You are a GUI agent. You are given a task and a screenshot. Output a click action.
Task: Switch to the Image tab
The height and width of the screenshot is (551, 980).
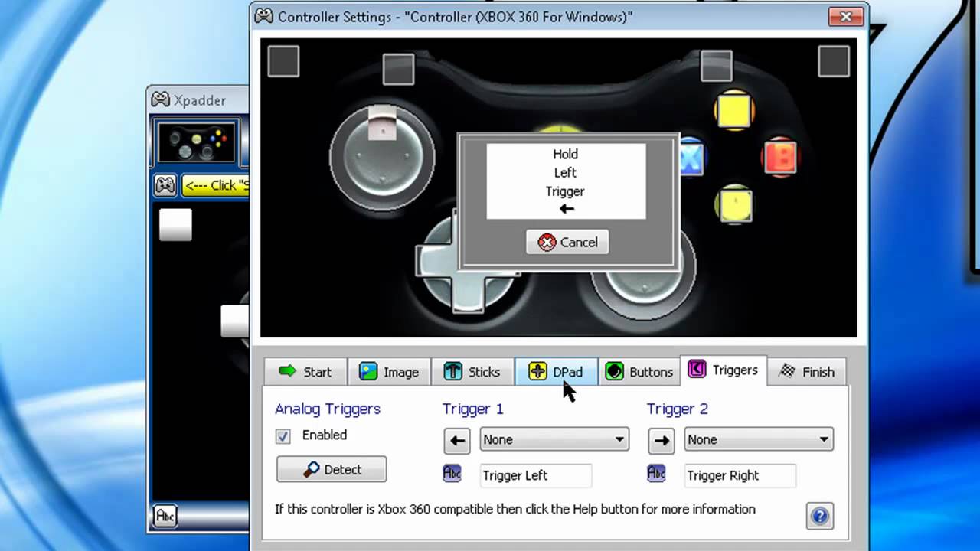(390, 372)
